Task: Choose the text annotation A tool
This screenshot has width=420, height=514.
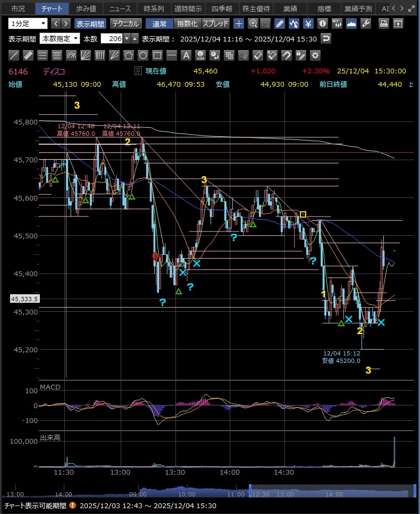Action: [186, 55]
